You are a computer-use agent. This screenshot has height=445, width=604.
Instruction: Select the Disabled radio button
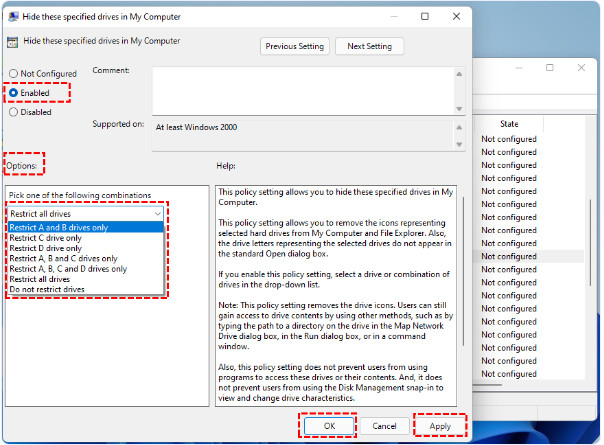point(13,112)
